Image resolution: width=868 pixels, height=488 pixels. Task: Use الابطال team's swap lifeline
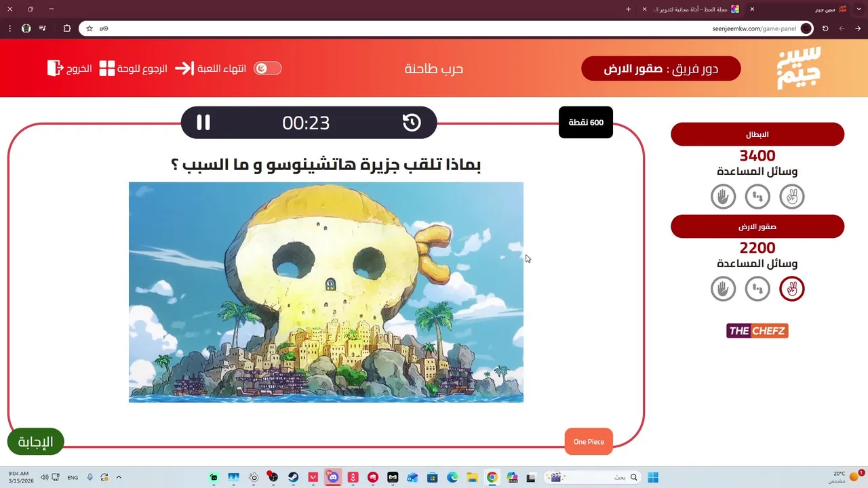coord(757,197)
